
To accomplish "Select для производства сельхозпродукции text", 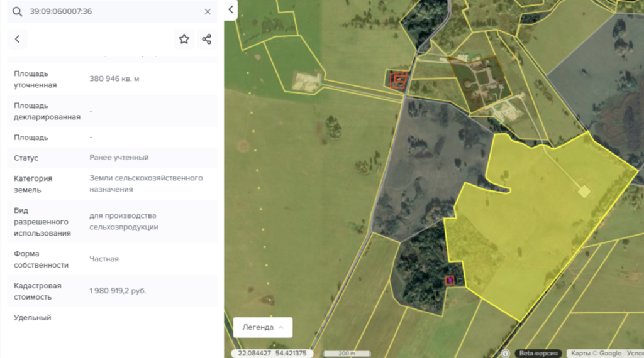I will coord(124,221).
